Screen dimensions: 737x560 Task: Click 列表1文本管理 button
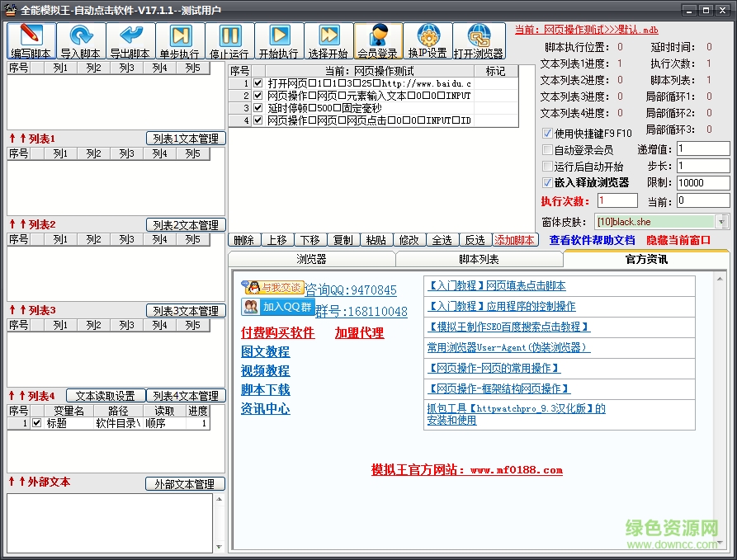[x=186, y=139]
